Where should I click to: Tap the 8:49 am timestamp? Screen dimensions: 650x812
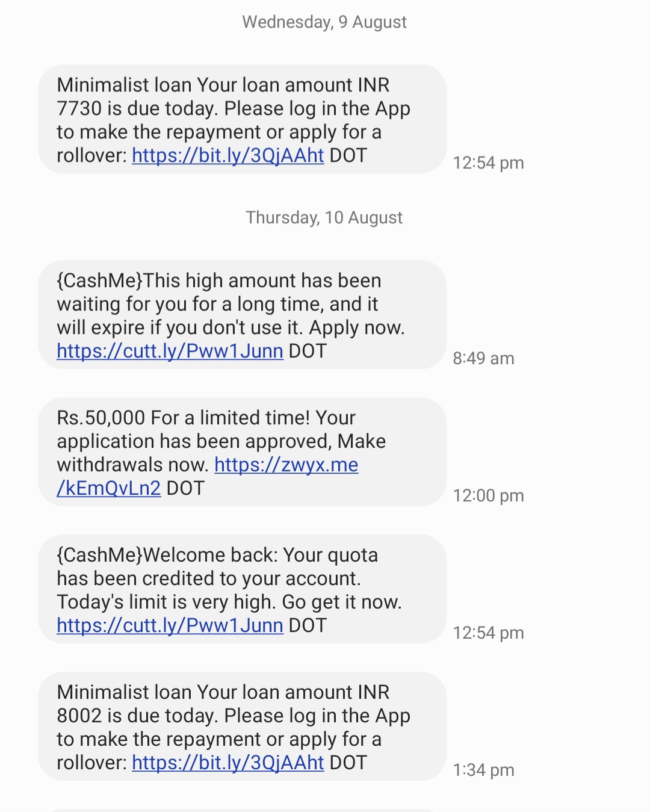(x=483, y=359)
